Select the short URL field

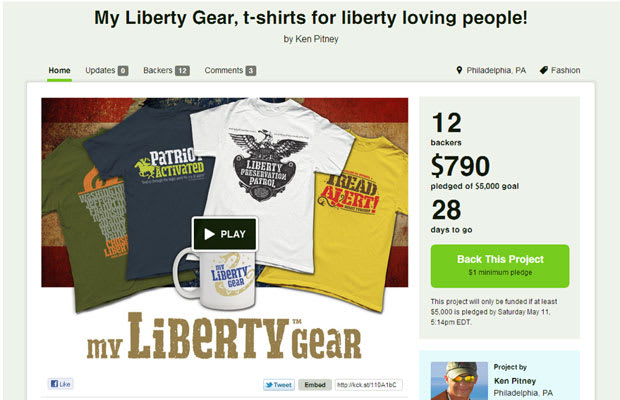(369, 385)
